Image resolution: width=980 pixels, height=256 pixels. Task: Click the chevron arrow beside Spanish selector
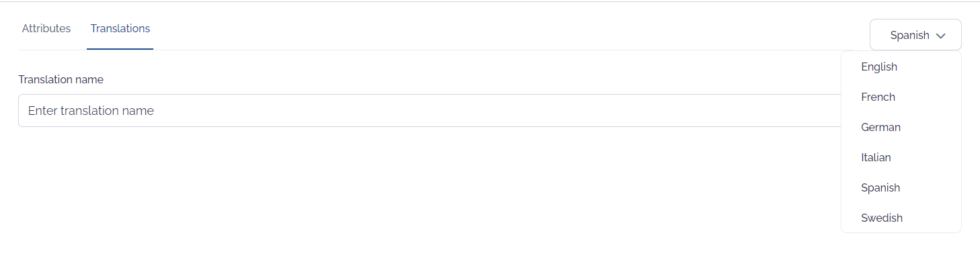(x=940, y=36)
